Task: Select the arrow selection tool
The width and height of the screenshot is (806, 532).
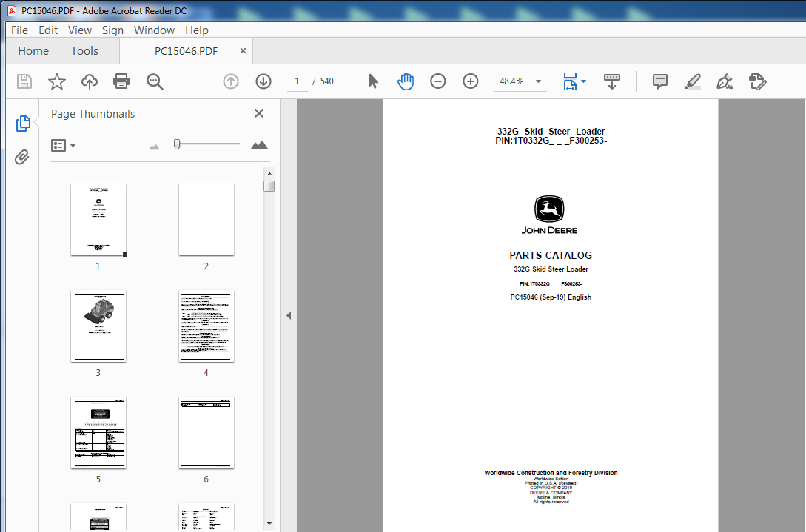Action: pos(373,81)
